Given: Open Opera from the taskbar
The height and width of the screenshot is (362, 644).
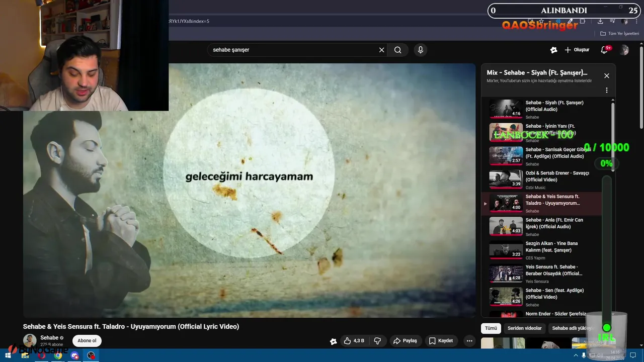Looking at the screenshot, I should point(41,355).
